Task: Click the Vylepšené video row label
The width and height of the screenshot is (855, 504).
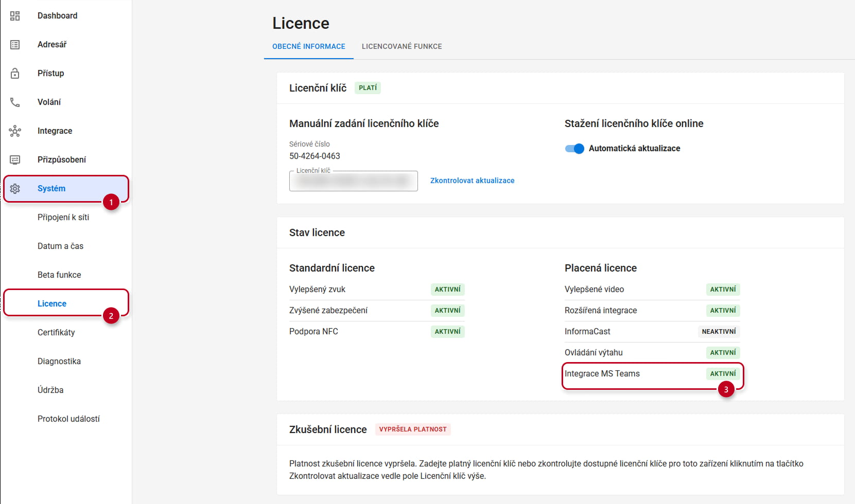Action: coord(594,290)
